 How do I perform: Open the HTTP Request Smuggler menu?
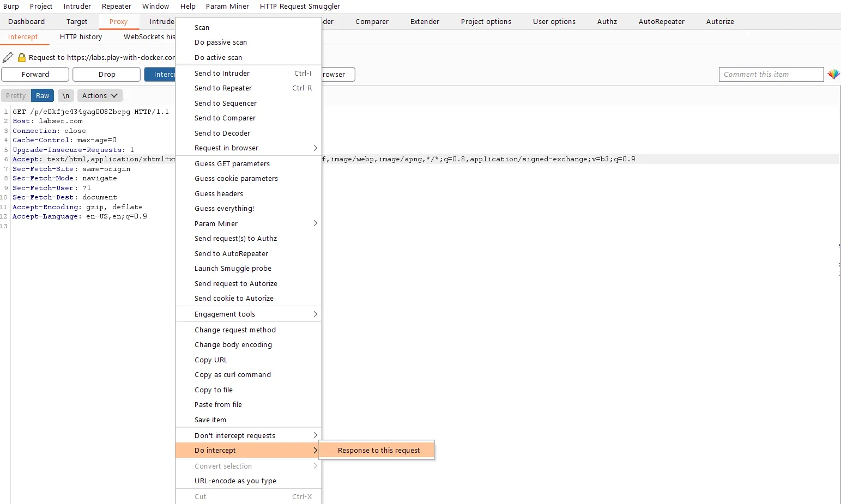300,6
